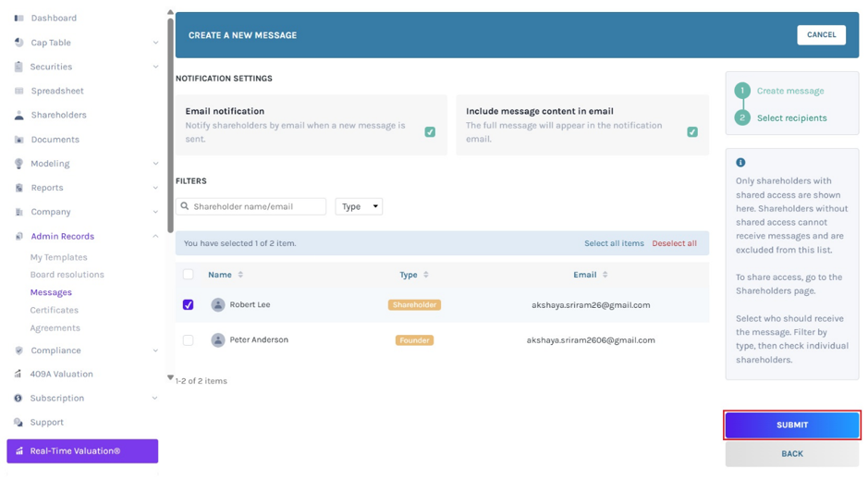
Task: Click step 1 circle for Create message
Action: point(742,91)
